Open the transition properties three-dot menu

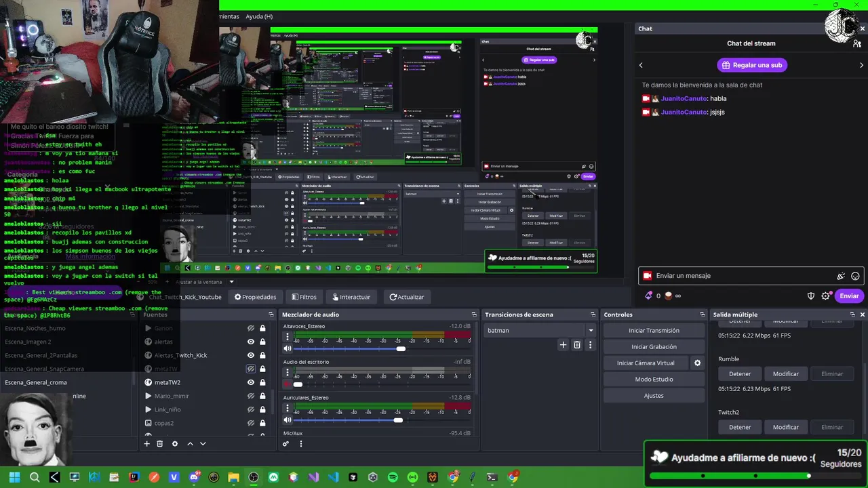(x=590, y=345)
